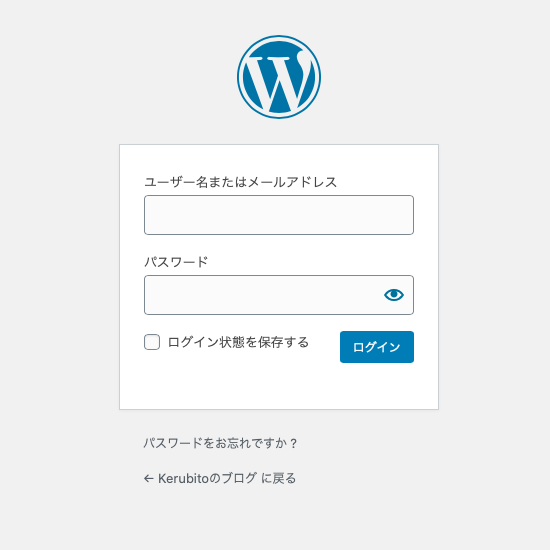Submit the form with the ログイン button
Image resolution: width=550 pixels, height=550 pixels.
click(377, 347)
